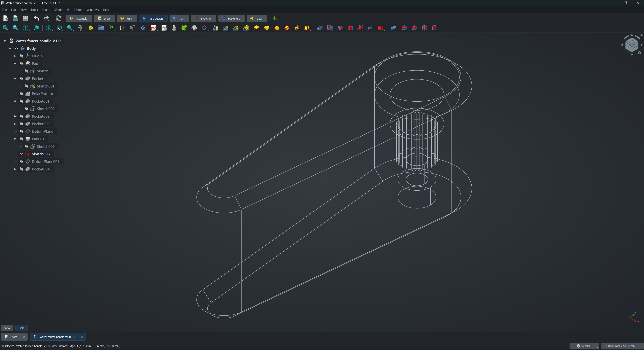The width and height of the screenshot is (644, 350).
Task: Click the Polar Pattern toolbar icon
Action: coord(236,28)
